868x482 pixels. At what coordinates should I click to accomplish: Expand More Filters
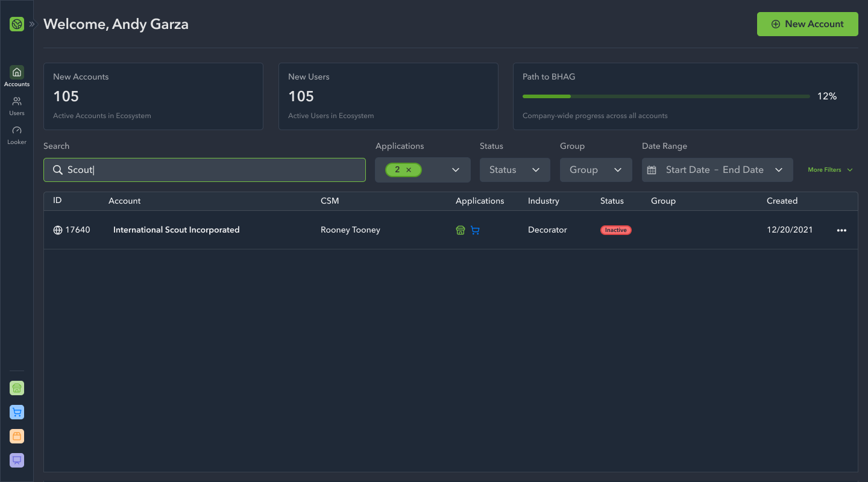[831, 170]
